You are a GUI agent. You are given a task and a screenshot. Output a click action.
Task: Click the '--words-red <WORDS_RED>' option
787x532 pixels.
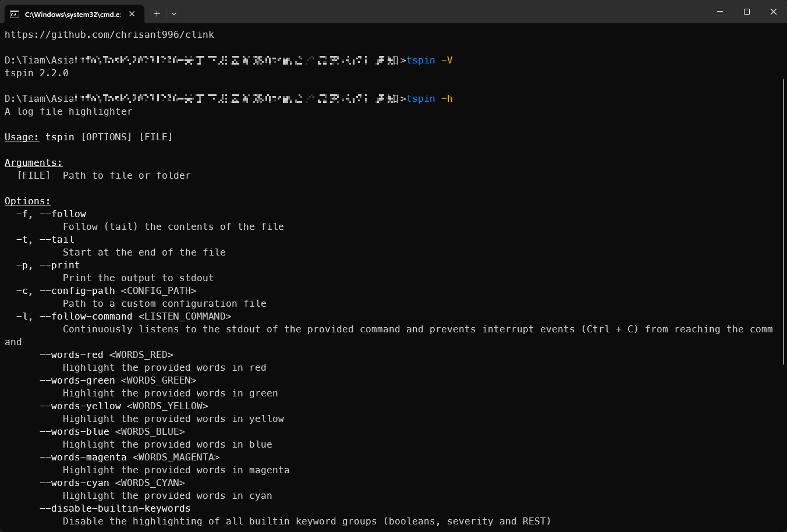(x=107, y=354)
